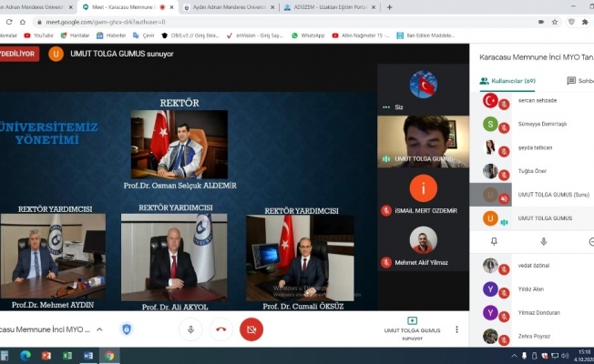Click the UMUT TOLGA GUMUS sunuyor presenting button
Screen dimensions: 594x364
(x=412, y=327)
